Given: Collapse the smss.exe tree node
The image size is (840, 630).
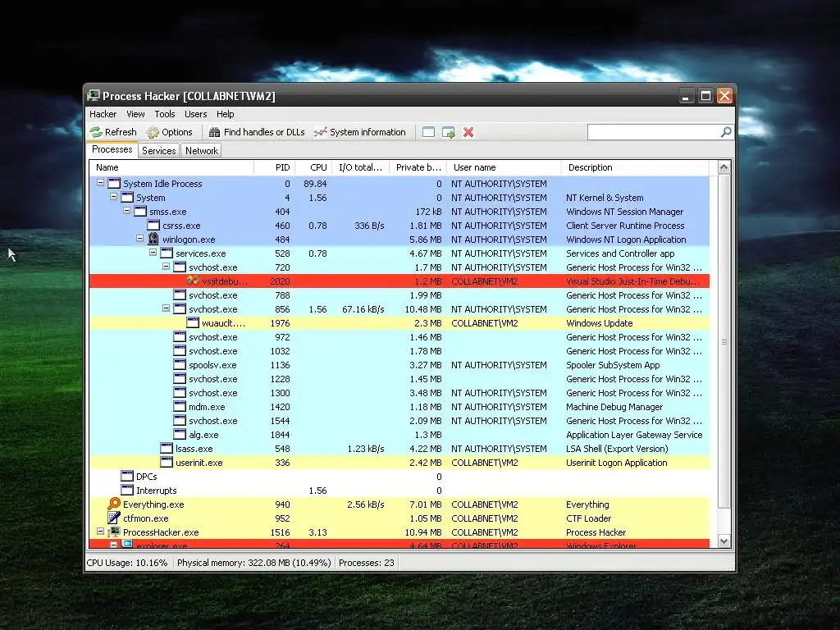Looking at the screenshot, I should coord(126,211).
